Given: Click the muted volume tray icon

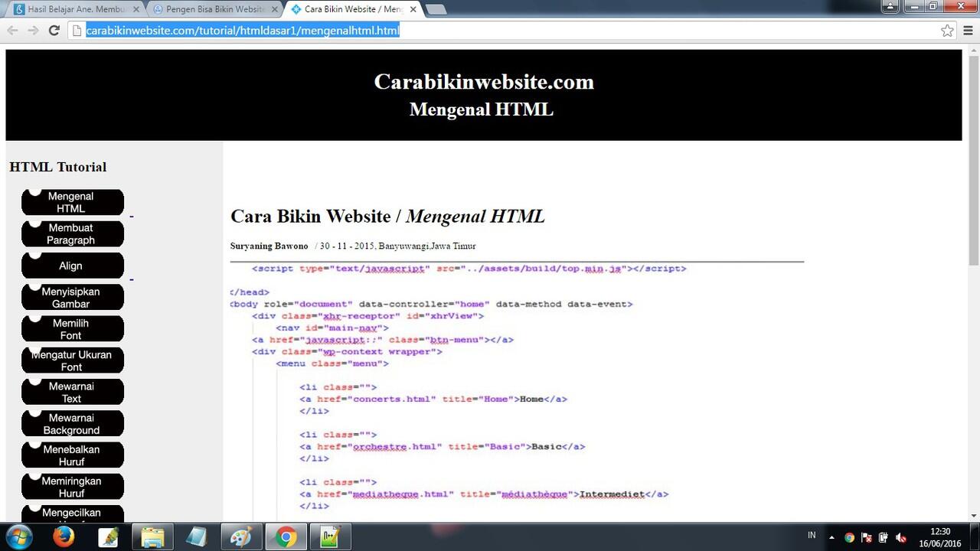Looking at the screenshot, I should point(901,537).
